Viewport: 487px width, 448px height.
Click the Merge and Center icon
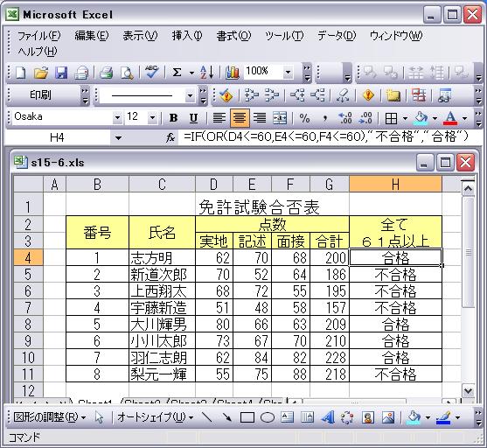pos(280,118)
